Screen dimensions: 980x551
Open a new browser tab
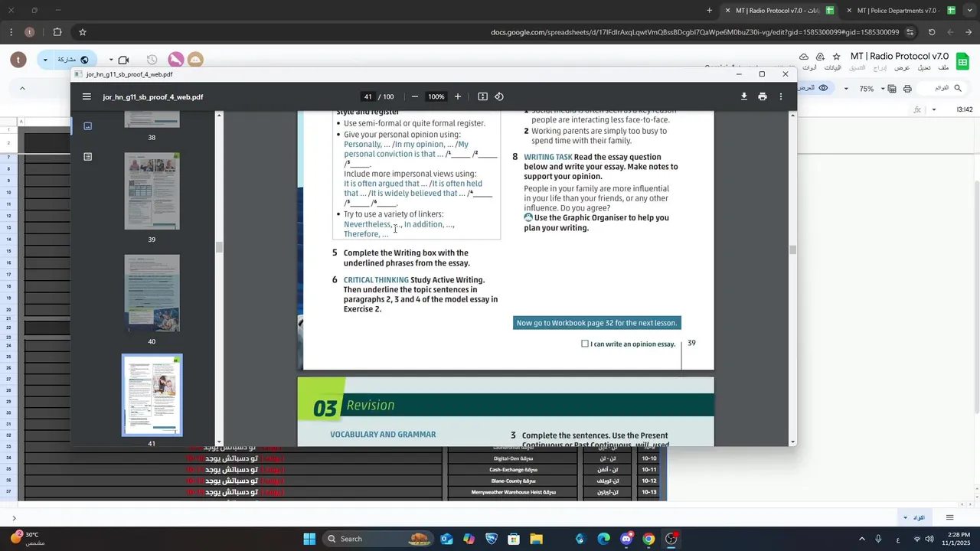click(709, 11)
